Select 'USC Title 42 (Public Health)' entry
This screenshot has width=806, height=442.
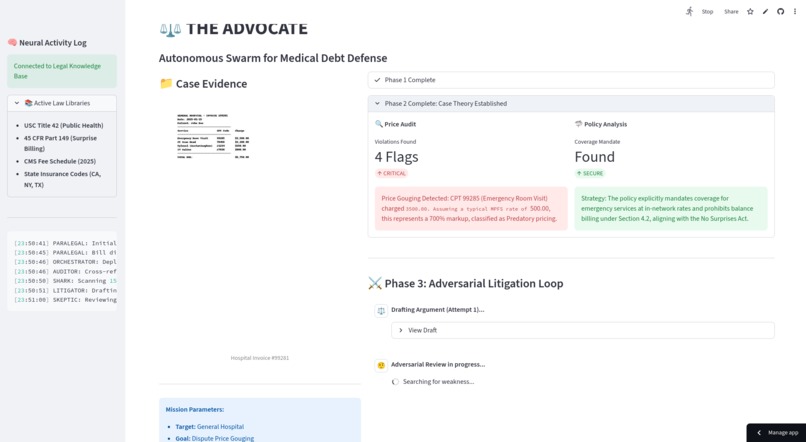[63, 125]
